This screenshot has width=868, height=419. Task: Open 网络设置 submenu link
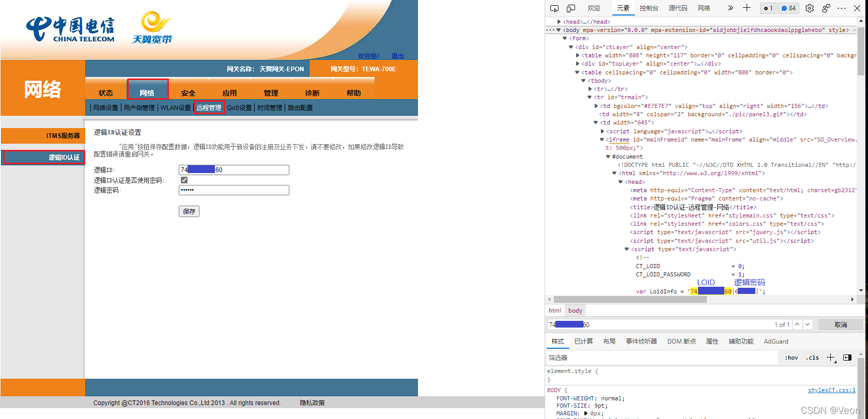(106, 107)
